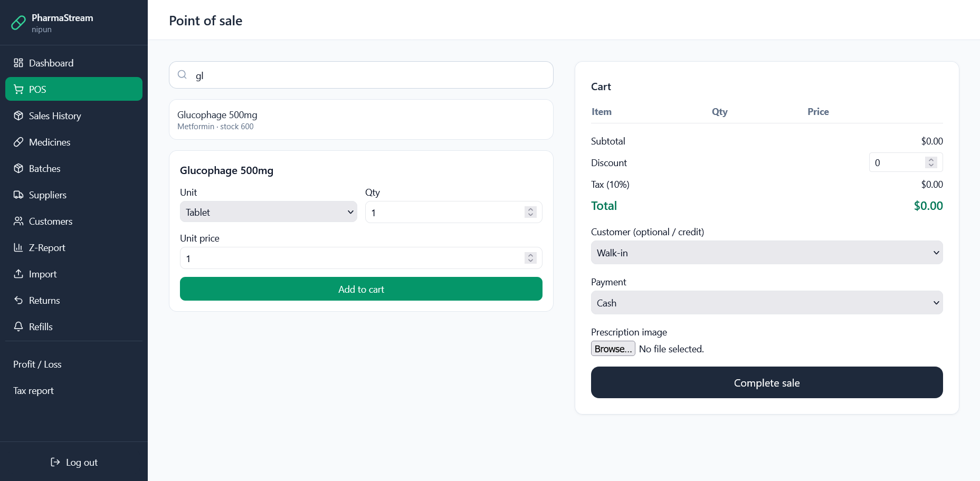Click the Suppliers truck icon

(x=18, y=195)
